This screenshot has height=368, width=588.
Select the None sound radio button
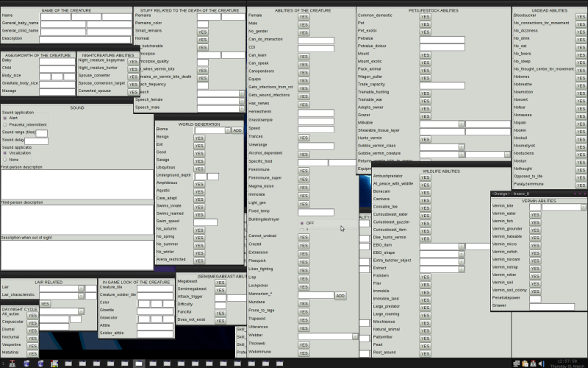click(x=5, y=160)
